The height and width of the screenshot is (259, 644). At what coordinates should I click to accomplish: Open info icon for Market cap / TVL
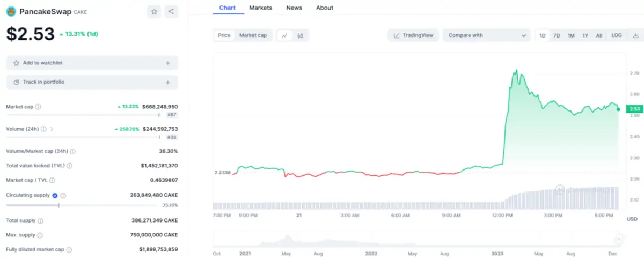pyautogui.click(x=52, y=181)
